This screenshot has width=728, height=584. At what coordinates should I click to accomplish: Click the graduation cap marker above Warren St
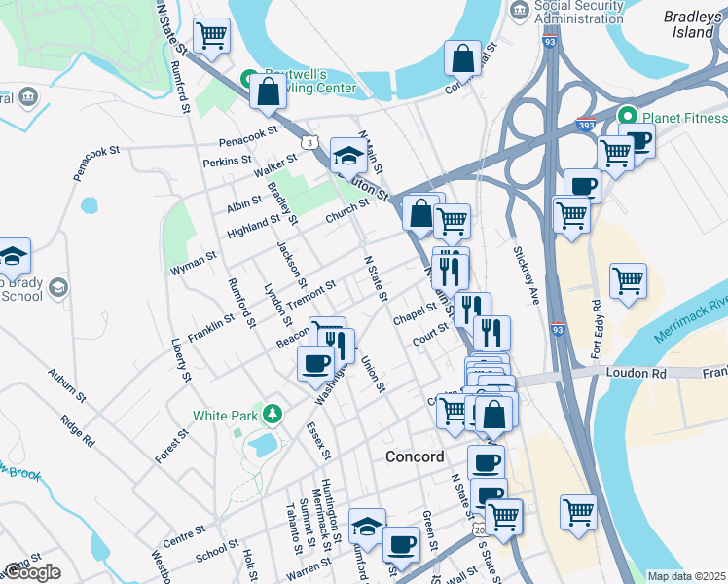[x=367, y=527]
